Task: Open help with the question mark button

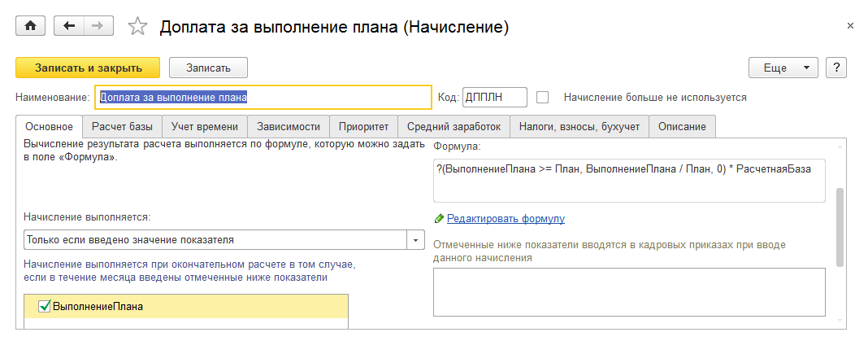Action: 837,68
